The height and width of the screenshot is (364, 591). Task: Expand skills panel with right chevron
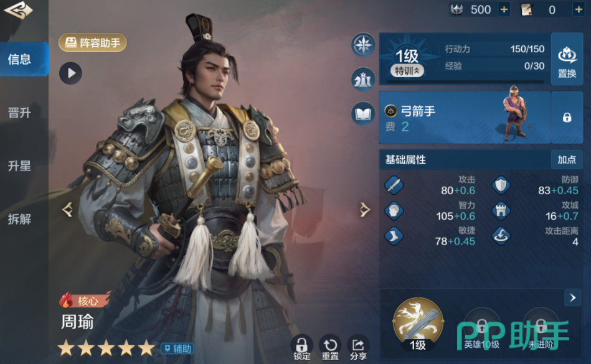(x=572, y=298)
